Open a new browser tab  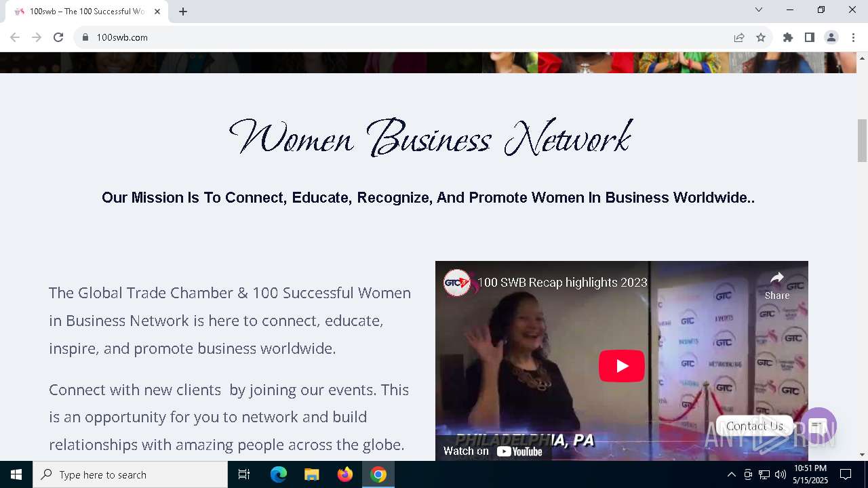coord(183,12)
